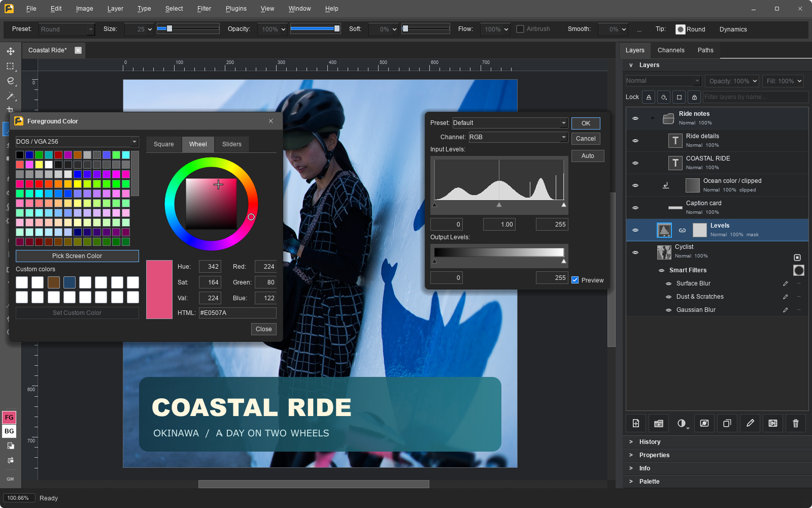Edit Surface Blur filter settings pencil icon
Image resolution: width=812 pixels, height=508 pixels.
[x=786, y=283]
